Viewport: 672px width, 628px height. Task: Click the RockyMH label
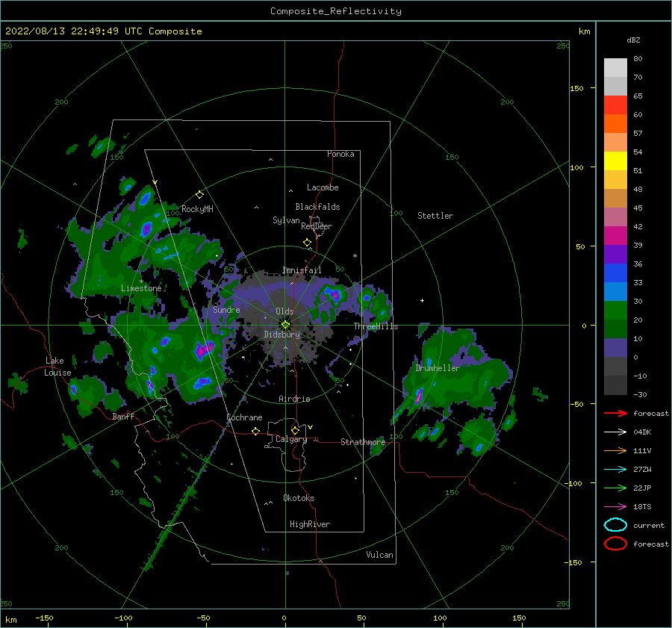[197, 209]
